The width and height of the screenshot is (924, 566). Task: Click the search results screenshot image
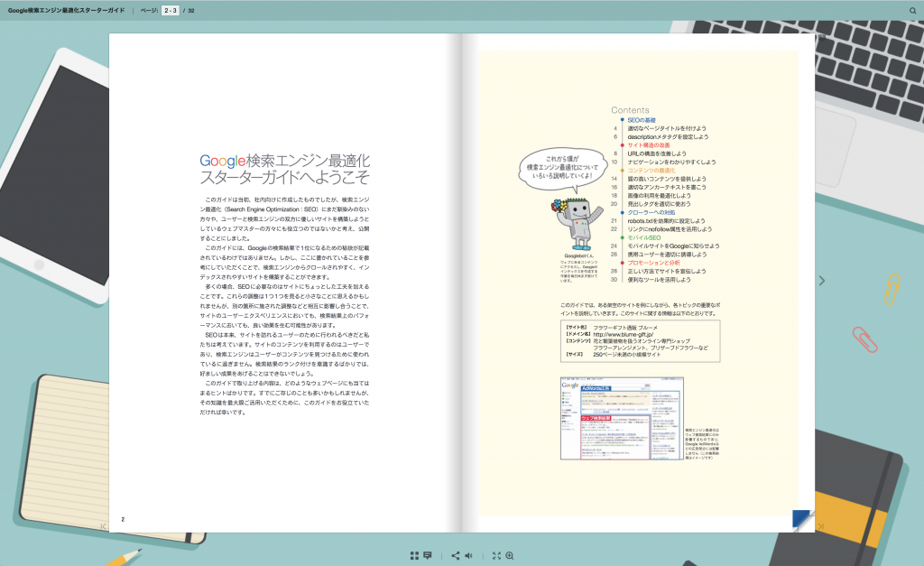pos(622,419)
